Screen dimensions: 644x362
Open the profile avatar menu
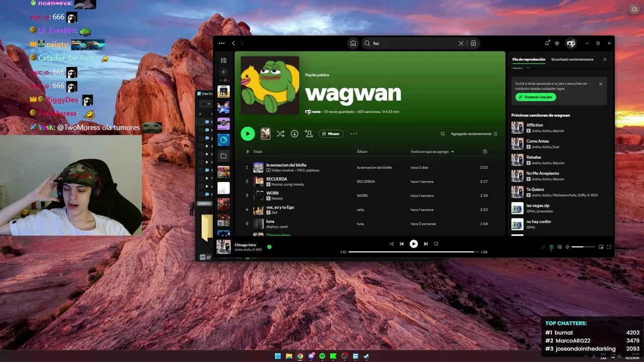571,43
